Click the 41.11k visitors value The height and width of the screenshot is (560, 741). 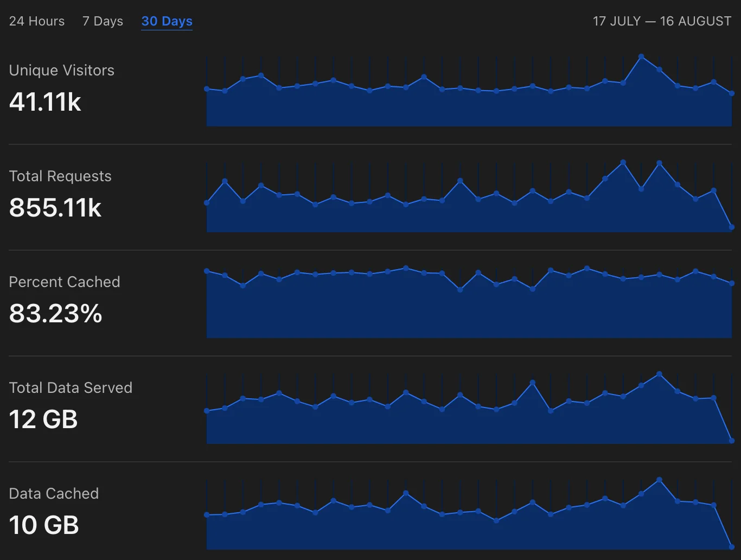44,102
